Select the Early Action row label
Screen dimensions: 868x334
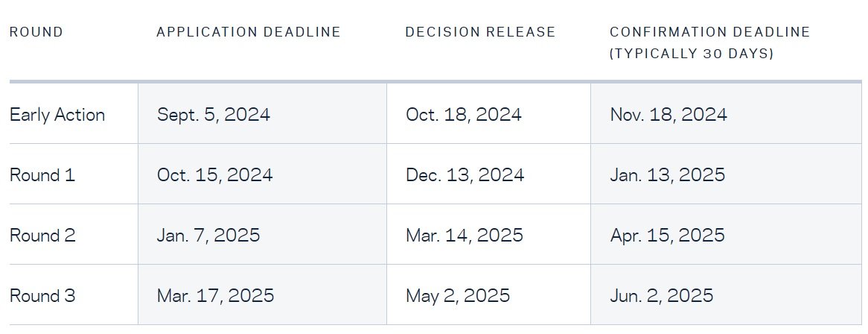[57, 115]
